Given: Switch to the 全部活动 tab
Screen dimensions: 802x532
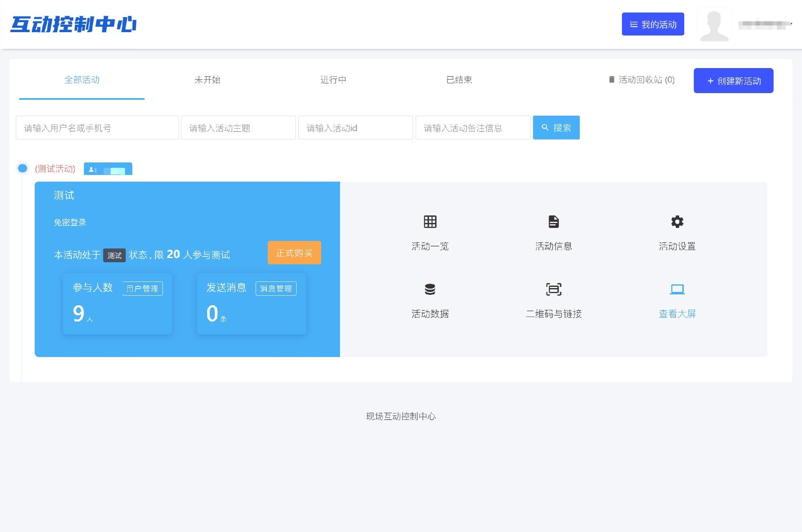Looking at the screenshot, I should click(x=82, y=80).
